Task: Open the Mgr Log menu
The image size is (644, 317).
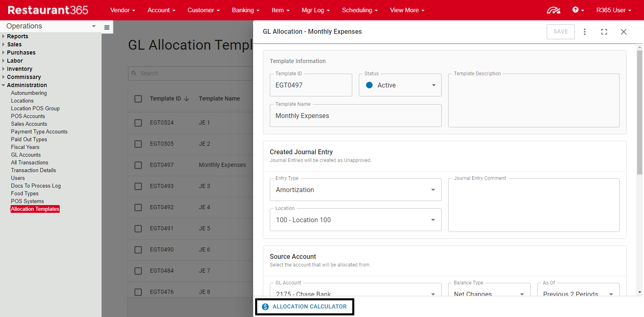Action: click(316, 10)
